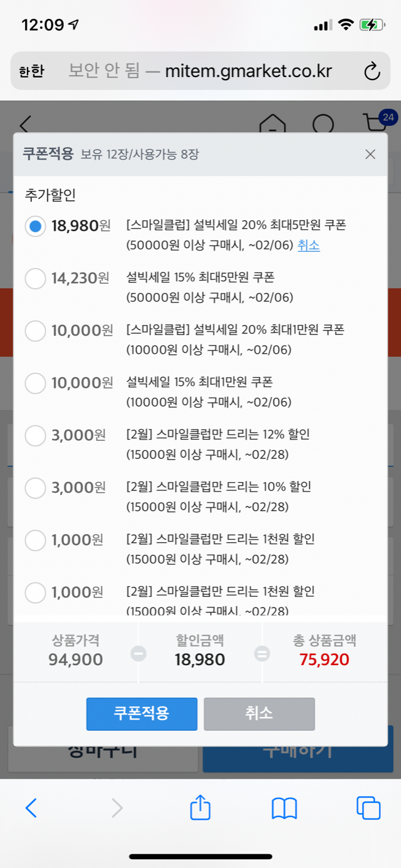401x868 pixels.
Task: Click the blue 취소 link beside selected coupon
Action: pyautogui.click(x=308, y=245)
